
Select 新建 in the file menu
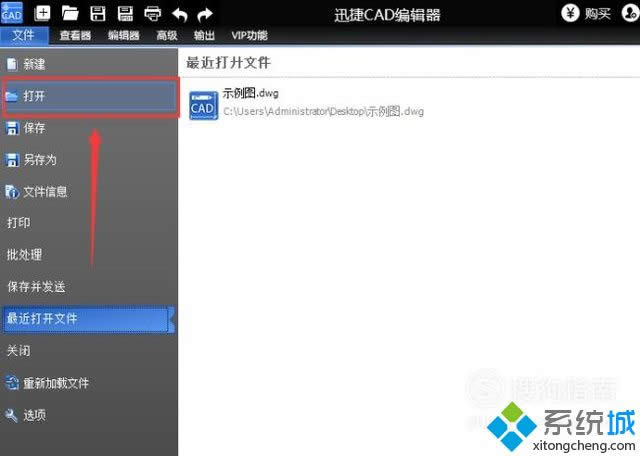pyautogui.click(x=89, y=64)
